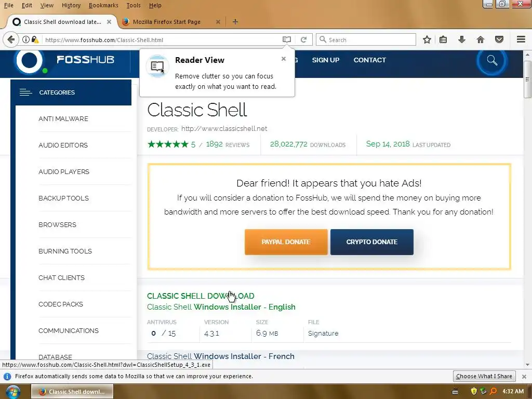This screenshot has height=399, width=532.
Task: Select CHAT CLIENTS category
Action: coord(61,277)
